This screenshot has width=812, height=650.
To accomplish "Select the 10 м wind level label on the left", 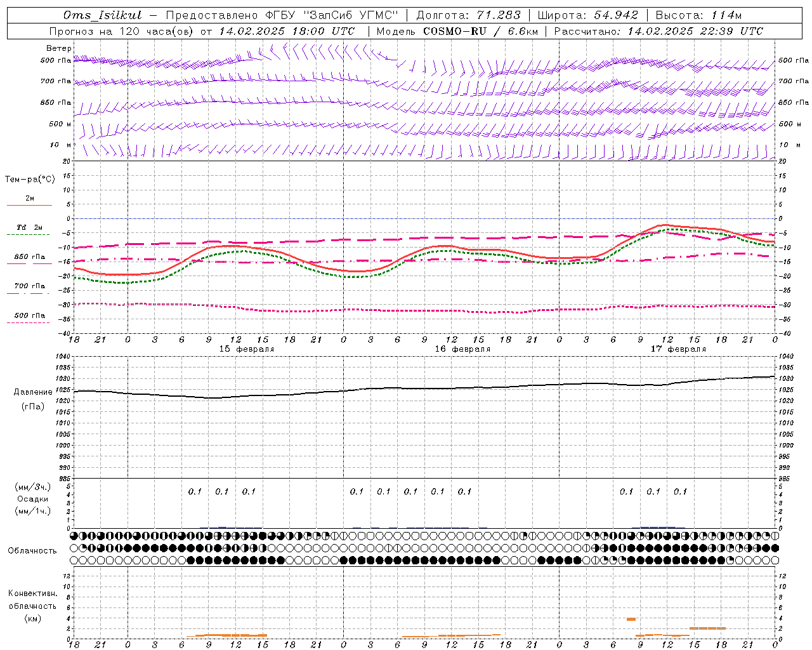I will [60, 145].
